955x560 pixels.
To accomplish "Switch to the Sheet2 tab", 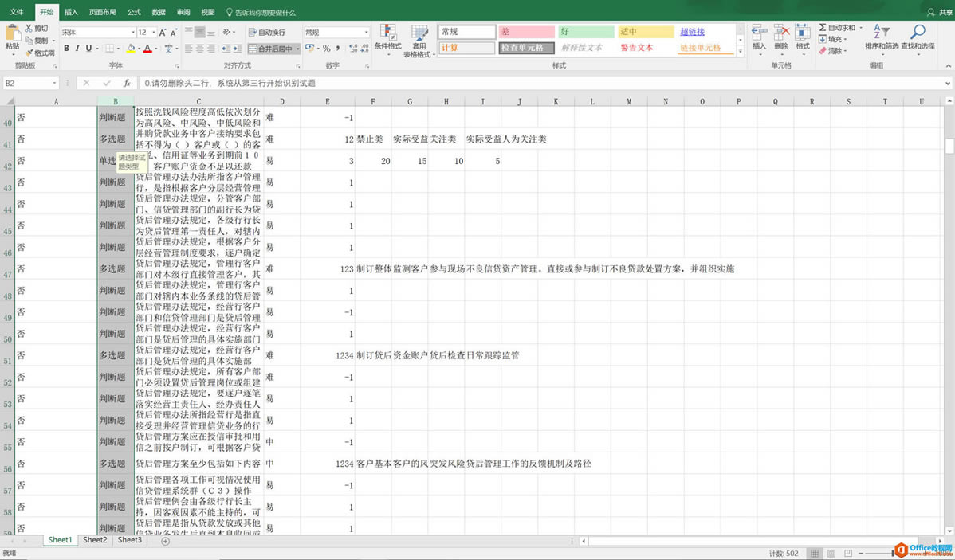I will tap(95, 540).
